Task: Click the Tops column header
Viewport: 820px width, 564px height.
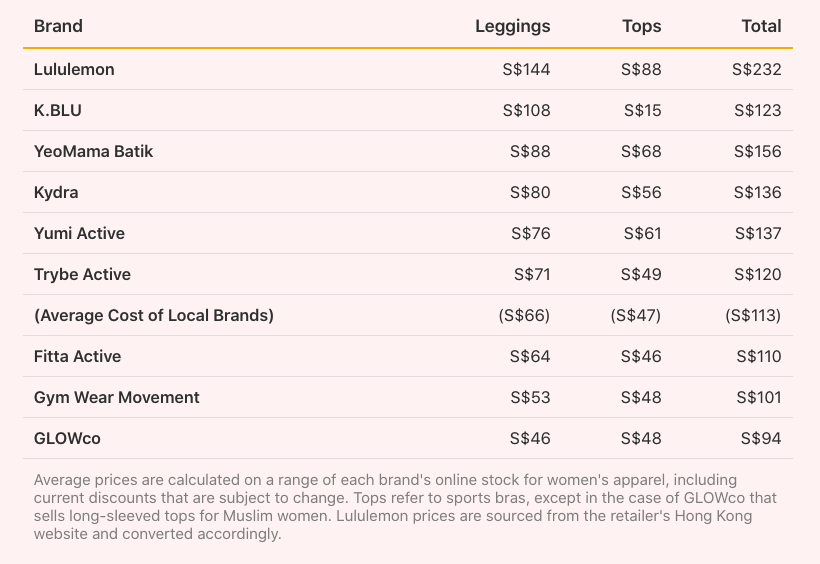Action: 641,26
